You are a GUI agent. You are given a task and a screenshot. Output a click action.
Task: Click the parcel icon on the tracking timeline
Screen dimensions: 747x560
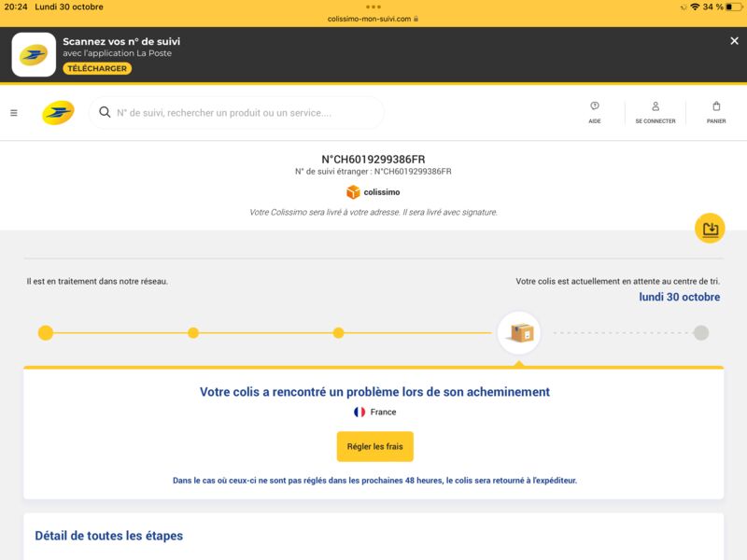point(520,331)
